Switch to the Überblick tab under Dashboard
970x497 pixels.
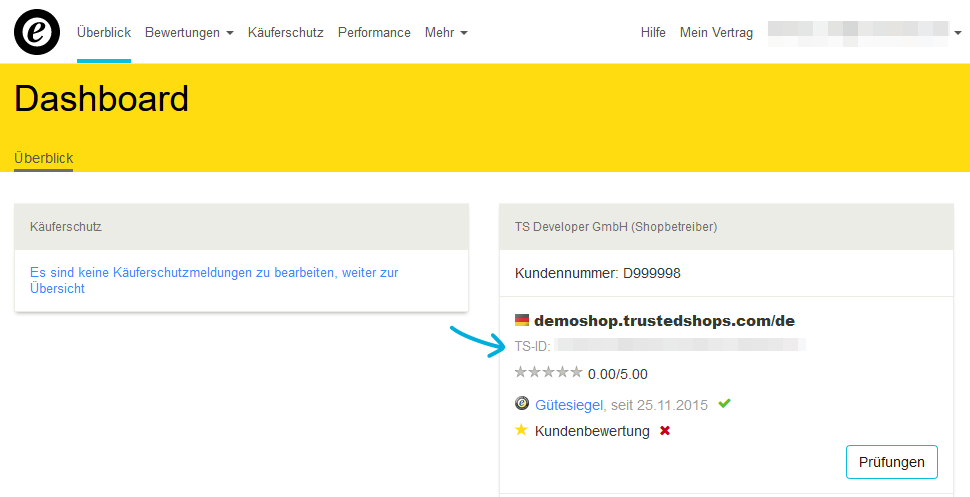[44, 158]
